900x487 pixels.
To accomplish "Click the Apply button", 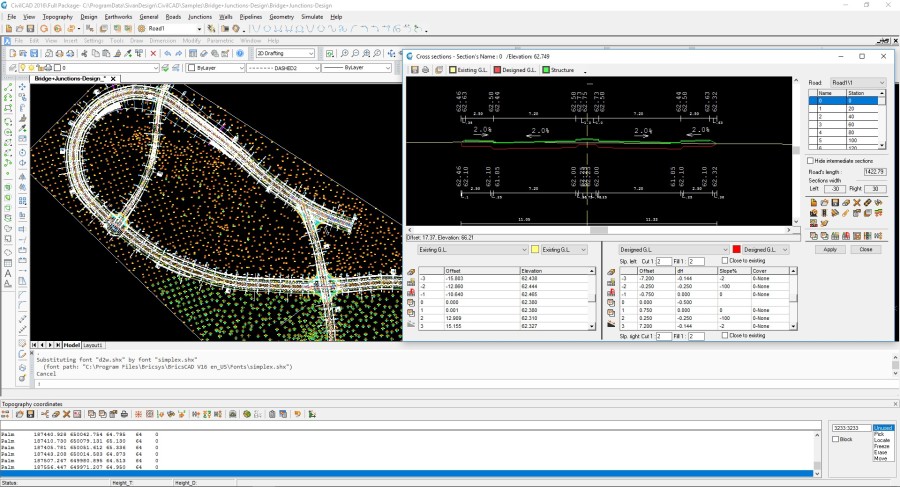I will point(829,249).
